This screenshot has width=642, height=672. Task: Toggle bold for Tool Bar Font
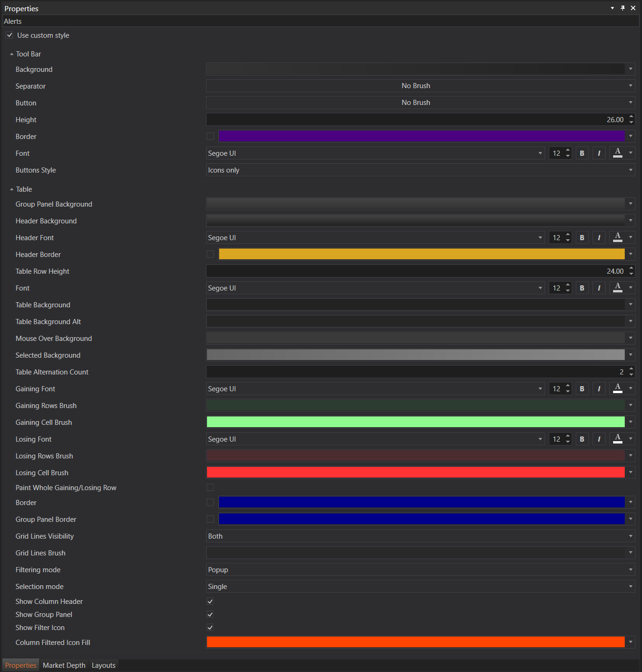coord(582,153)
